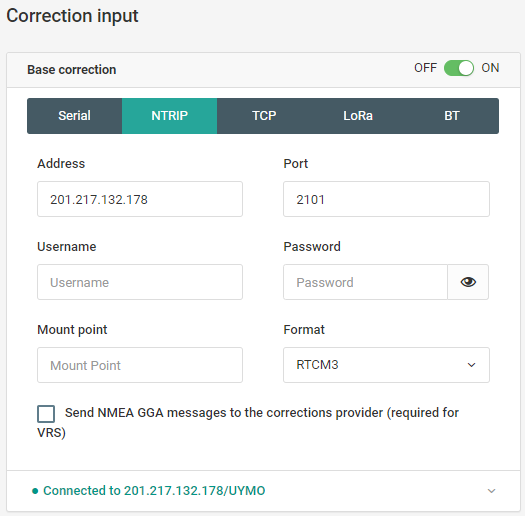
Task: Show password with the eye icon
Action: click(468, 282)
